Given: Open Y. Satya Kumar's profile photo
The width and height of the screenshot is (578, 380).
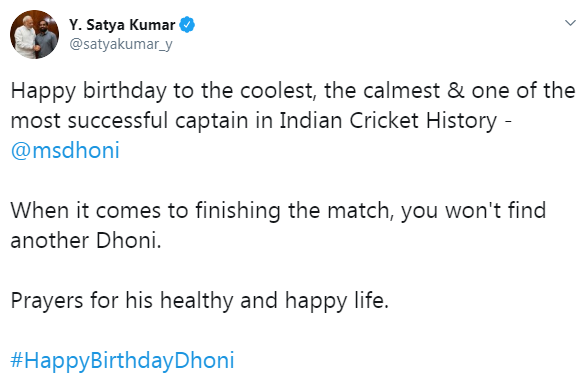Looking at the screenshot, I should tap(34, 34).
